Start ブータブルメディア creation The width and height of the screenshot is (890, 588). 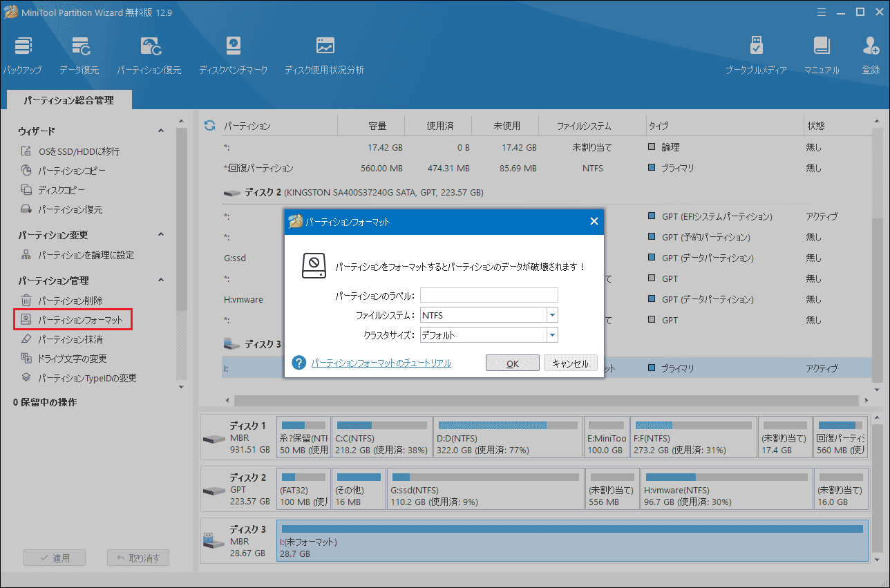pyautogui.click(x=756, y=54)
